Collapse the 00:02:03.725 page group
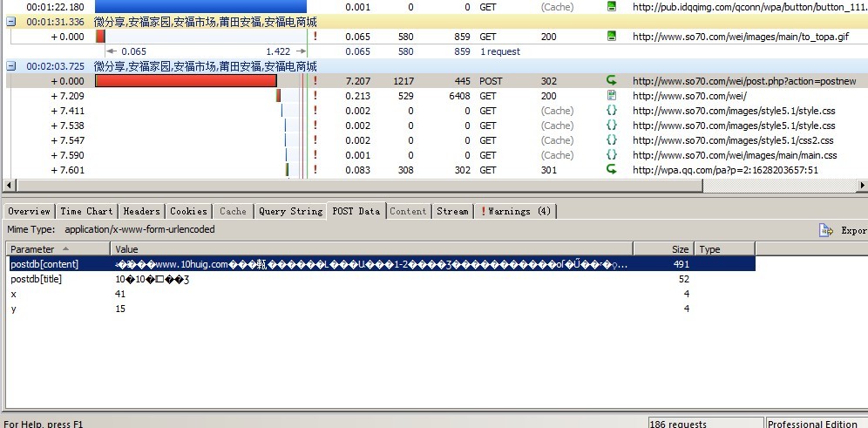Viewport: 868px width, 428px height. pyautogui.click(x=11, y=66)
